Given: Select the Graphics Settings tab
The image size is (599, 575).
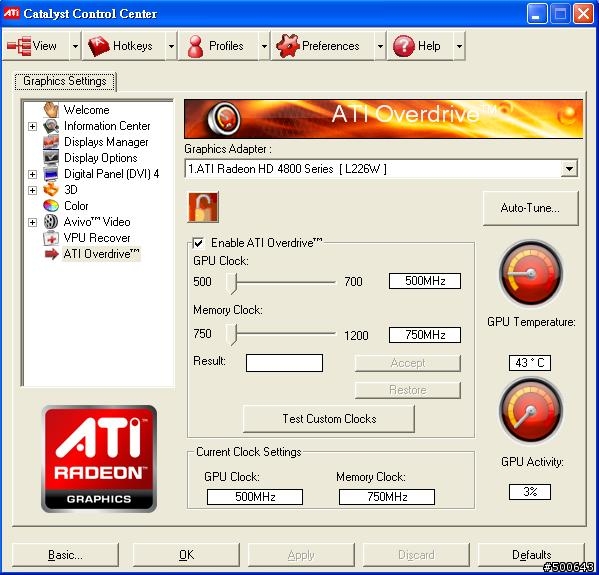Looking at the screenshot, I should pyautogui.click(x=65, y=81).
